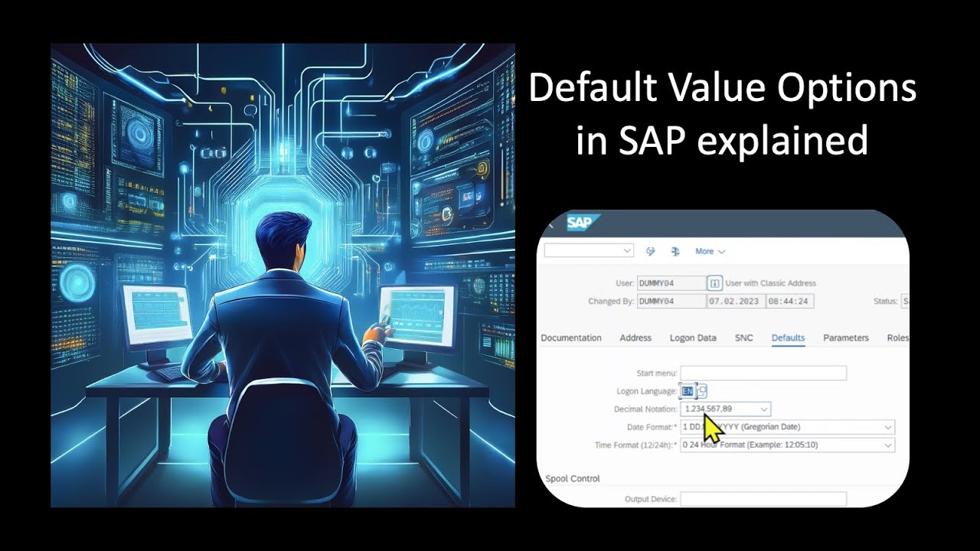Switch to the Parameters tab

846,337
